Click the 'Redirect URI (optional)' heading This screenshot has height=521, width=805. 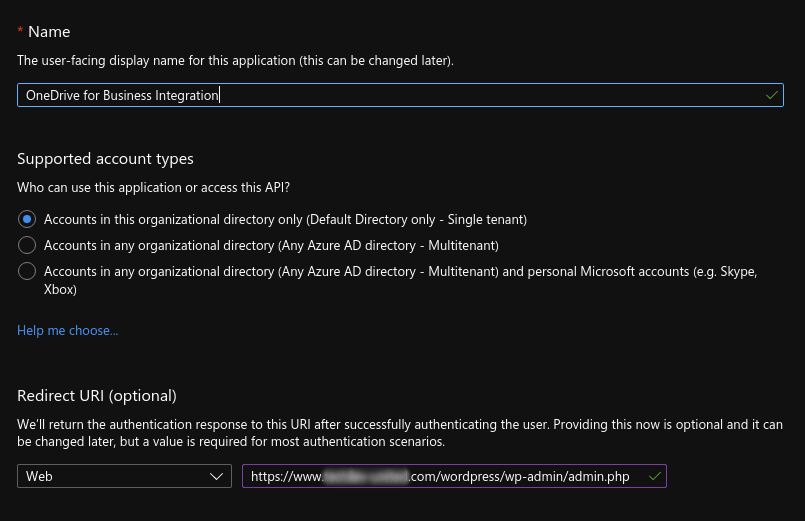point(96,396)
